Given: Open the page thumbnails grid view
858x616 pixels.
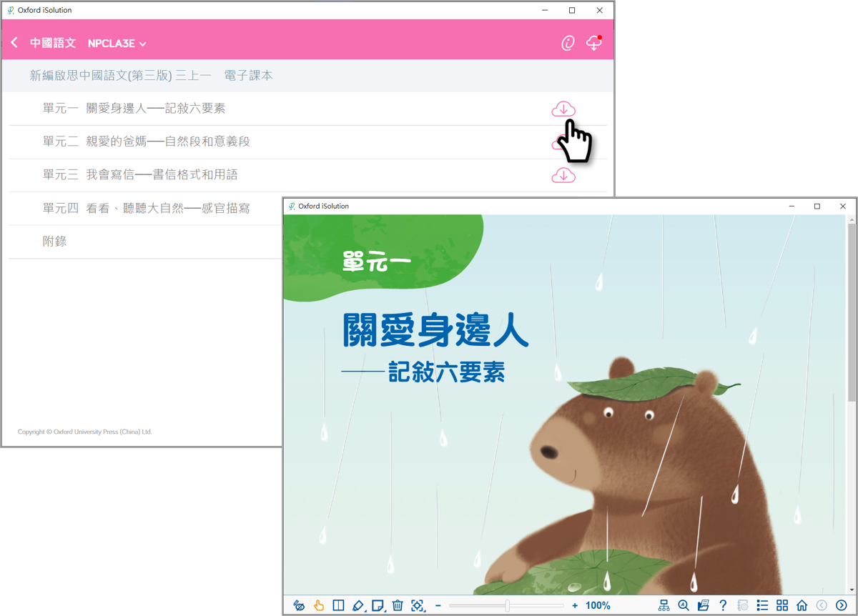Looking at the screenshot, I should pos(782,605).
